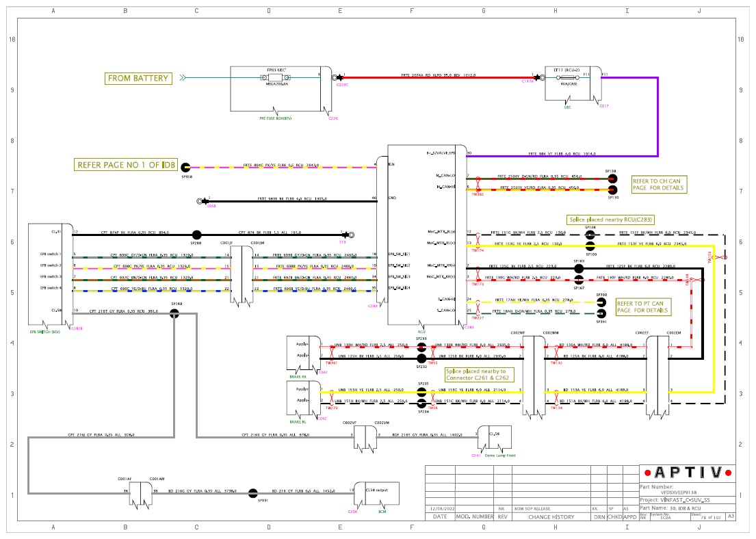The image size is (756, 539).
Task: Select the "EPB SWITCH (BEV)" component label
Action: 45,332
